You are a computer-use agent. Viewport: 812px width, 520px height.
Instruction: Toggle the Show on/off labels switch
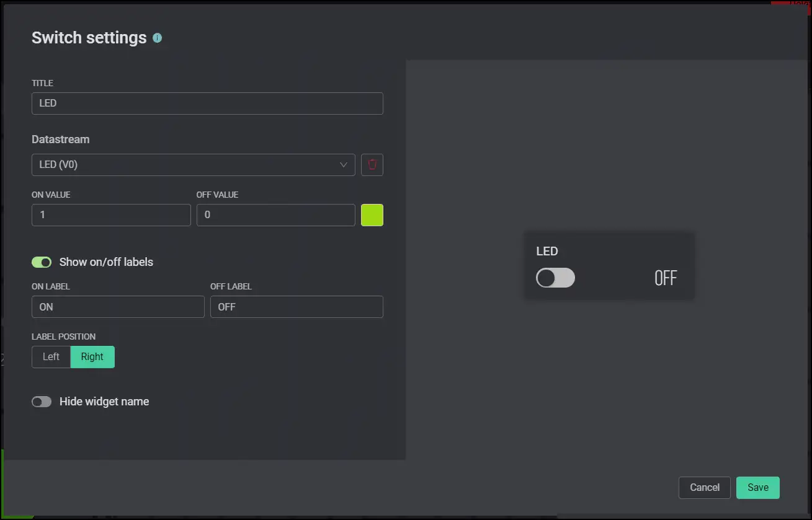coord(42,262)
